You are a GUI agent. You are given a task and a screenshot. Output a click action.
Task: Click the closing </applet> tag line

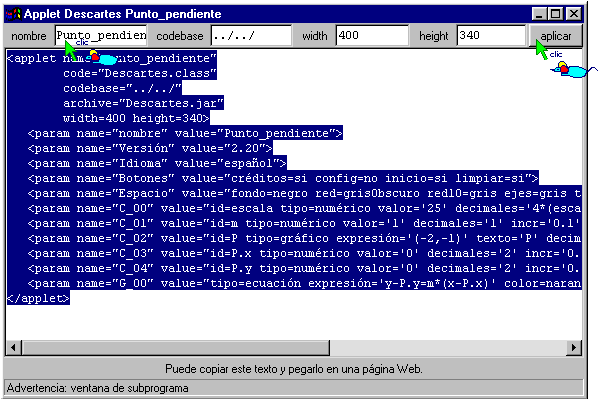point(38,298)
